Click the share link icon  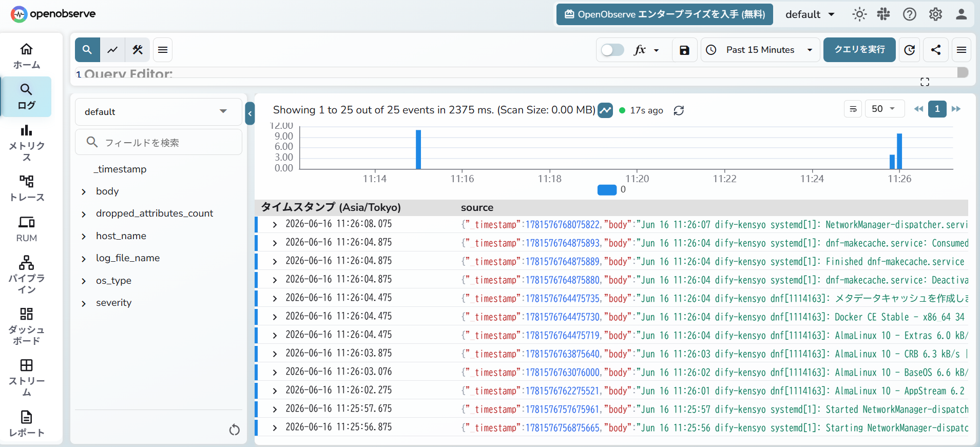(x=936, y=50)
